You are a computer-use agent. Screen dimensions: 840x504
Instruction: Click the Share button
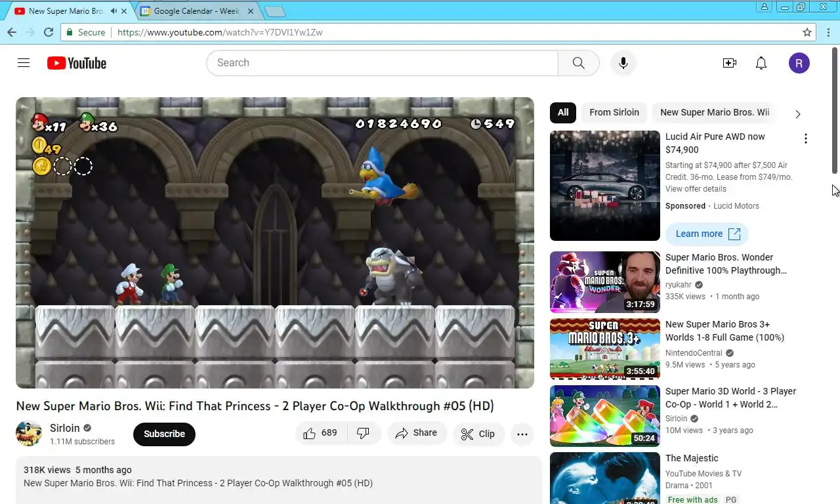(416, 433)
